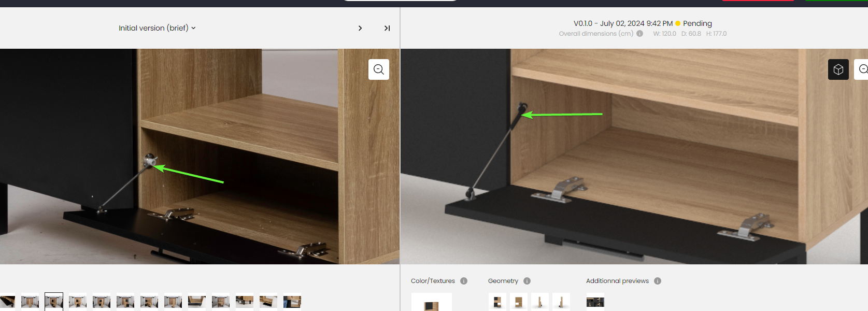The height and width of the screenshot is (311, 868).
Task: Select the second Geometry thumbnail
Action: click(x=519, y=302)
